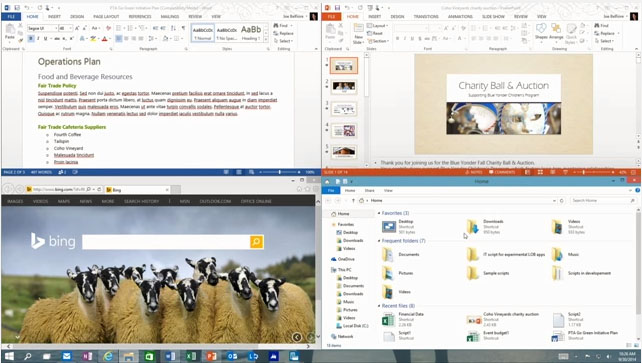Go back in Internet Explorer

pyautogui.click(x=9, y=189)
